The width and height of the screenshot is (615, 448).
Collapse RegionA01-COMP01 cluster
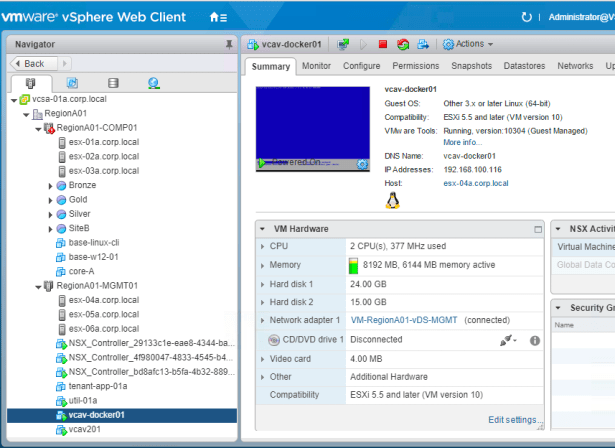coord(38,129)
